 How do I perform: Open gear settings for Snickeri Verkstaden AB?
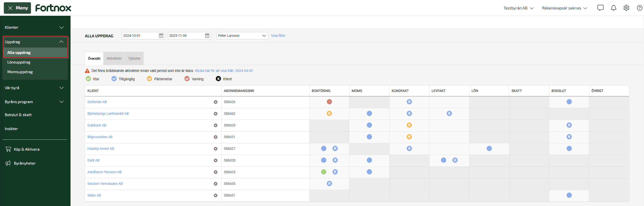[x=216, y=184]
